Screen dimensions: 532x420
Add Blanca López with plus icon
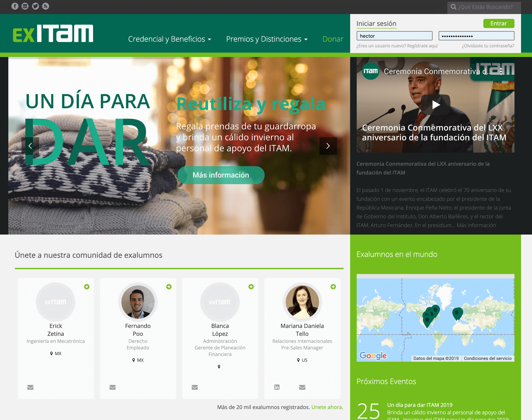[251, 287]
